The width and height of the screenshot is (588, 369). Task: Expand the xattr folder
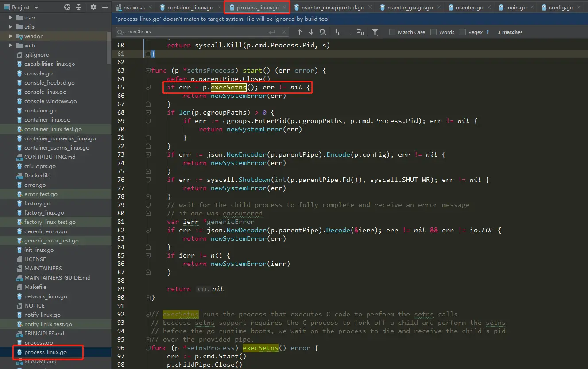(11, 46)
